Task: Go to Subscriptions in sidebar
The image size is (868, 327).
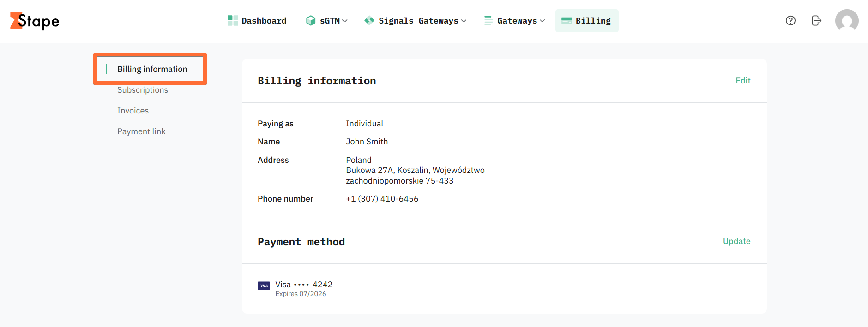Action: [143, 90]
